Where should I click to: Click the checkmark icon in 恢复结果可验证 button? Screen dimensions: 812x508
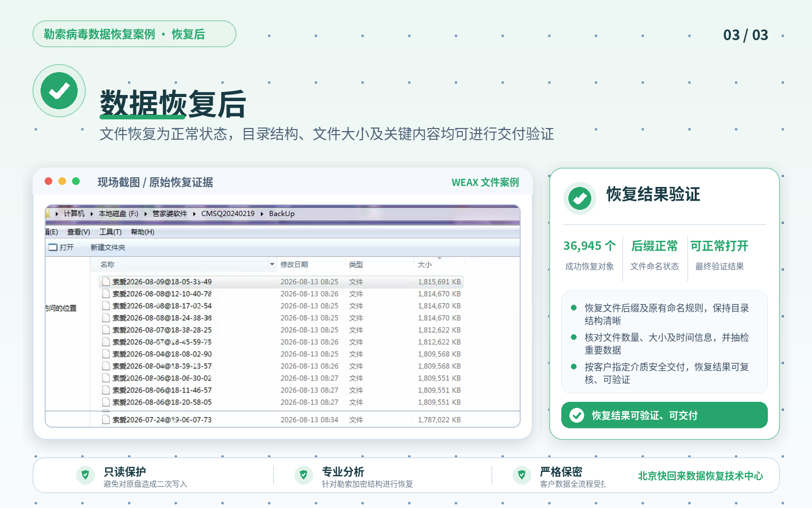pos(577,416)
